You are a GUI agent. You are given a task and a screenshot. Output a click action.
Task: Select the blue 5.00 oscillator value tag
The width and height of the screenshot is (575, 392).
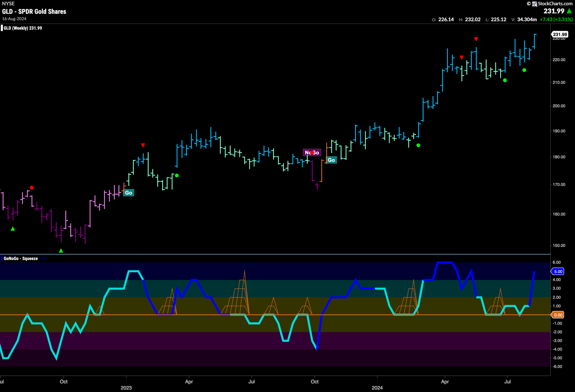point(558,271)
